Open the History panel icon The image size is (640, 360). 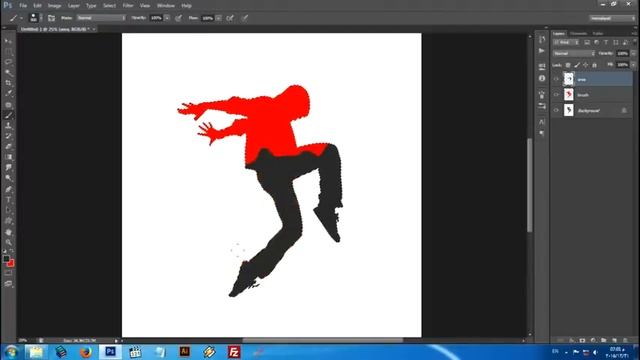[x=542, y=40]
